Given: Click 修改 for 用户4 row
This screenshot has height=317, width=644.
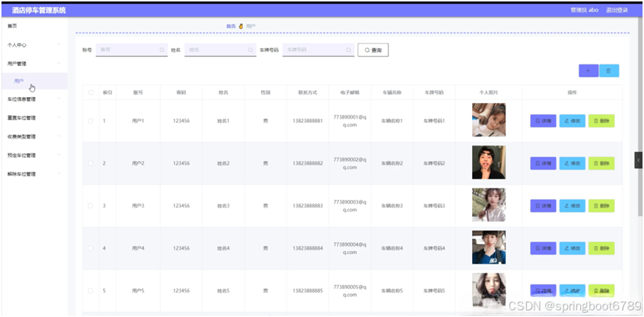Looking at the screenshot, I should click(572, 248).
